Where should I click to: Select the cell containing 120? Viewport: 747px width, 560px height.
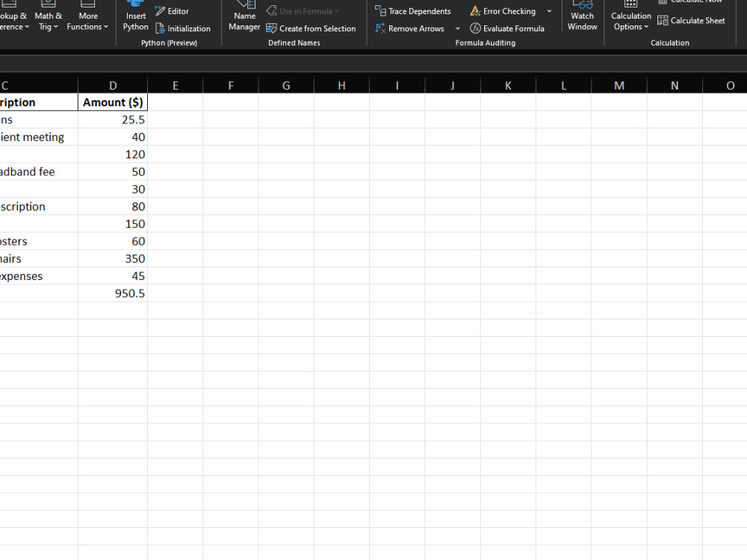click(x=113, y=155)
